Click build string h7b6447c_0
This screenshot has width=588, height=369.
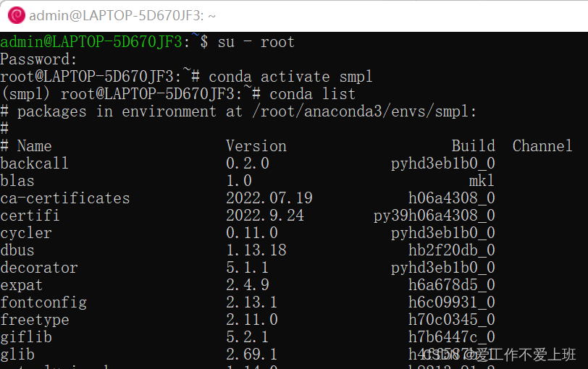pos(452,337)
